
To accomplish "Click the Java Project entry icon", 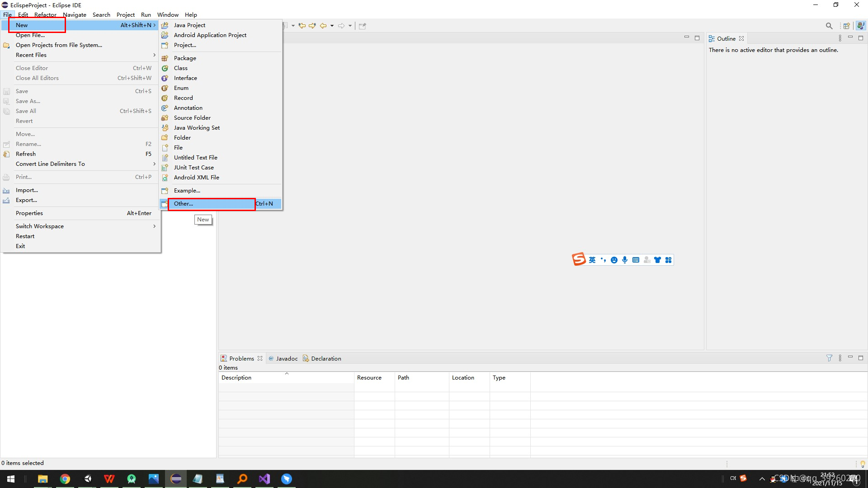I will (x=165, y=25).
